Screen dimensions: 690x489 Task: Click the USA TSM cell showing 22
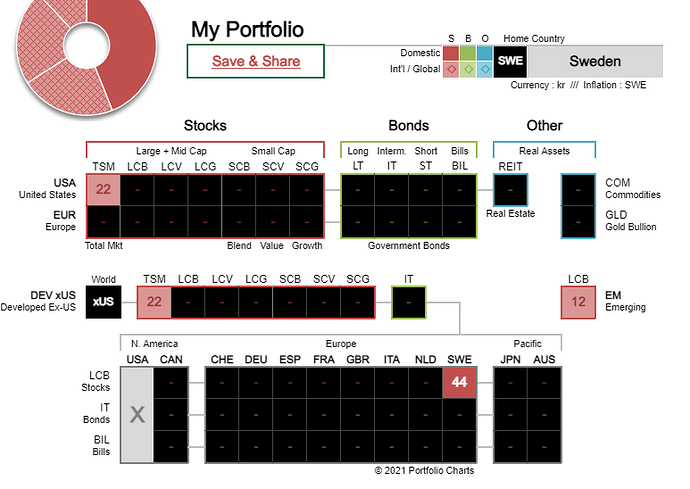(x=103, y=189)
